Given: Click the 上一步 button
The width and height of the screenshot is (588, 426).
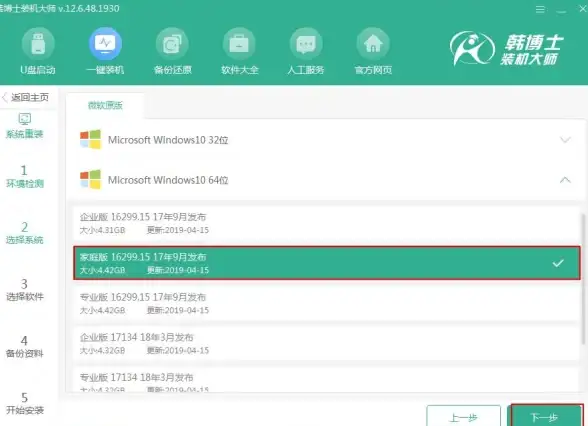Looking at the screenshot, I should pos(463,416).
